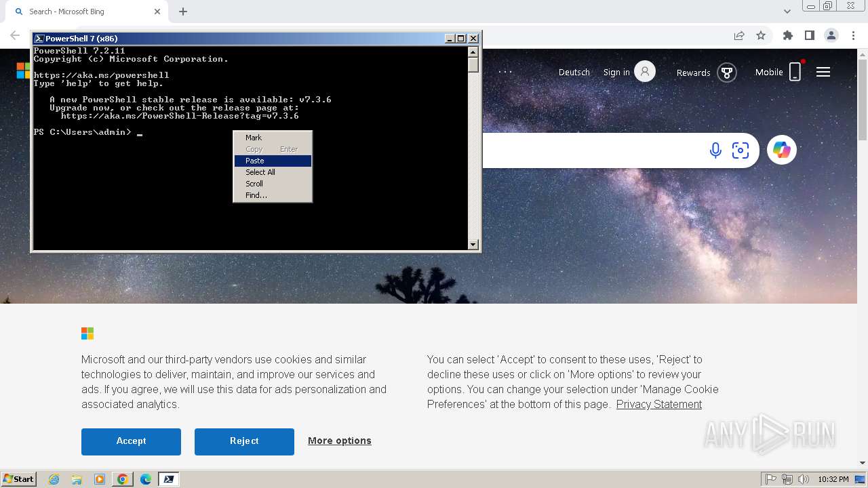Choose Select All in context menu
This screenshot has width=868, height=488.
273,172
